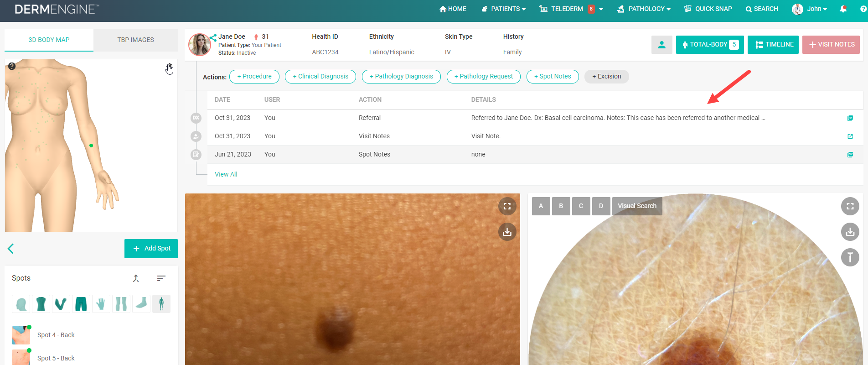
Task: Select the D button on dermoscopy image
Action: point(601,206)
